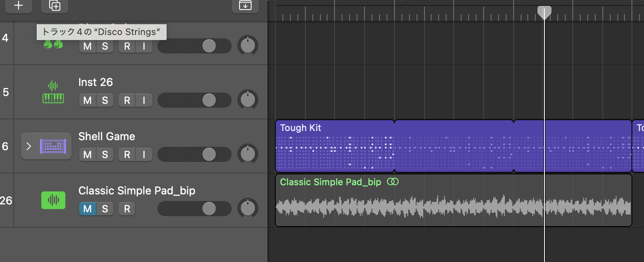Unmute the Classic Simple Pad_bip track
The width and height of the screenshot is (644, 262).
87,209
